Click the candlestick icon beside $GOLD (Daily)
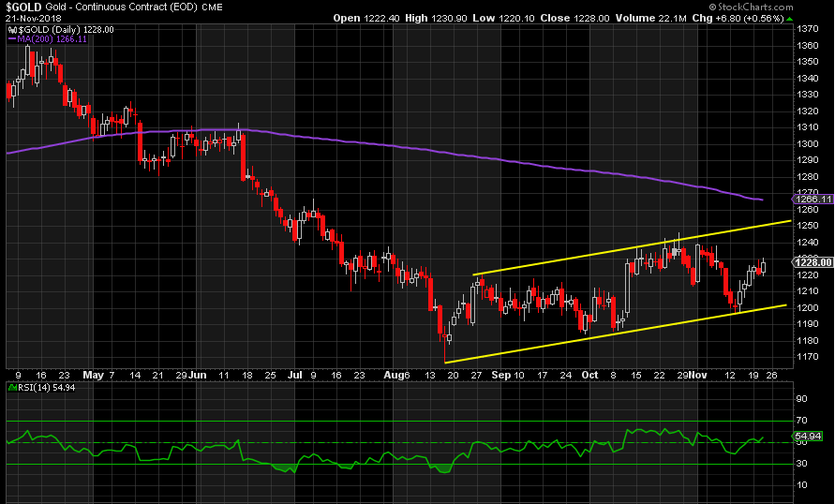This screenshot has width=835, height=504. click(x=9, y=30)
